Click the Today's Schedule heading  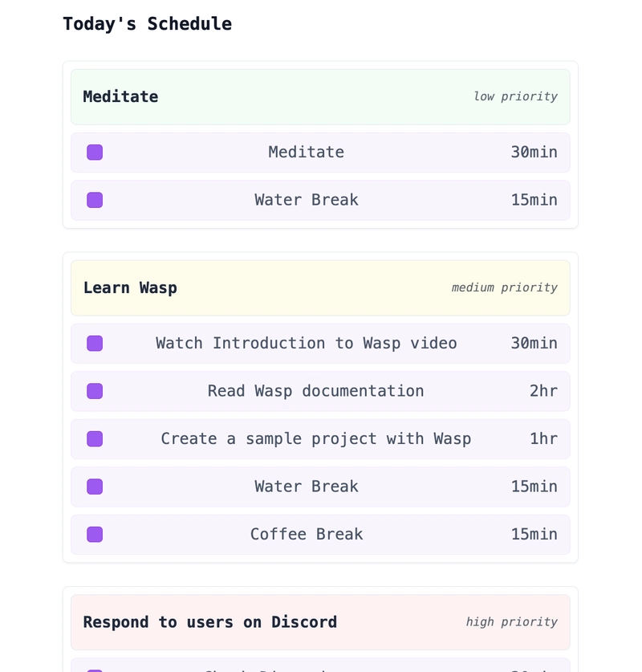click(x=148, y=23)
